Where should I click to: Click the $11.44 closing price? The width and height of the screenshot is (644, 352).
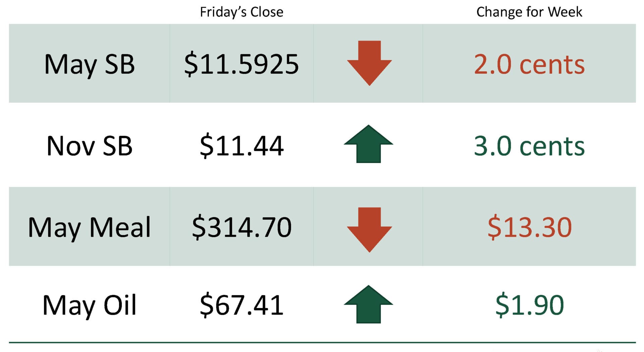click(241, 145)
